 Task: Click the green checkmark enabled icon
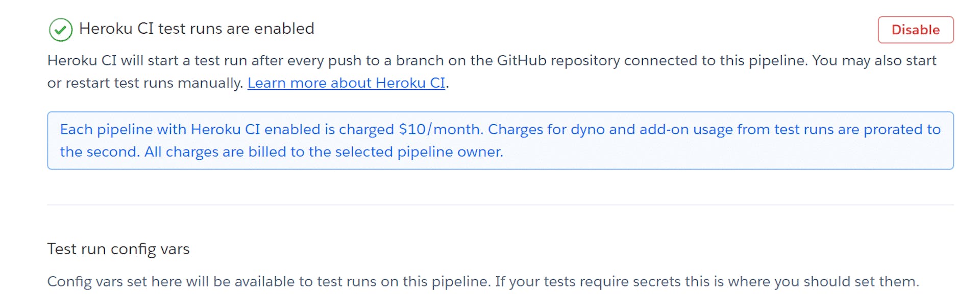pyautogui.click(x=60, y=30)
